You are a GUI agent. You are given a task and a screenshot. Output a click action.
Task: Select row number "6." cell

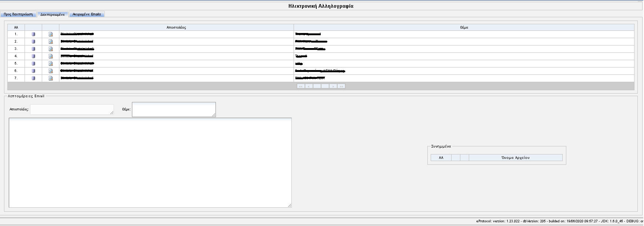(x=16, y=71)
